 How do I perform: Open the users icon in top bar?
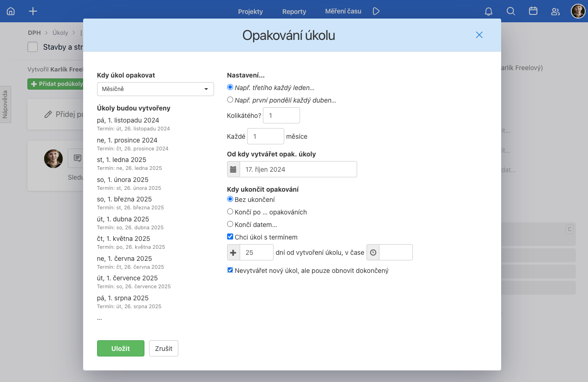[555, 12]
